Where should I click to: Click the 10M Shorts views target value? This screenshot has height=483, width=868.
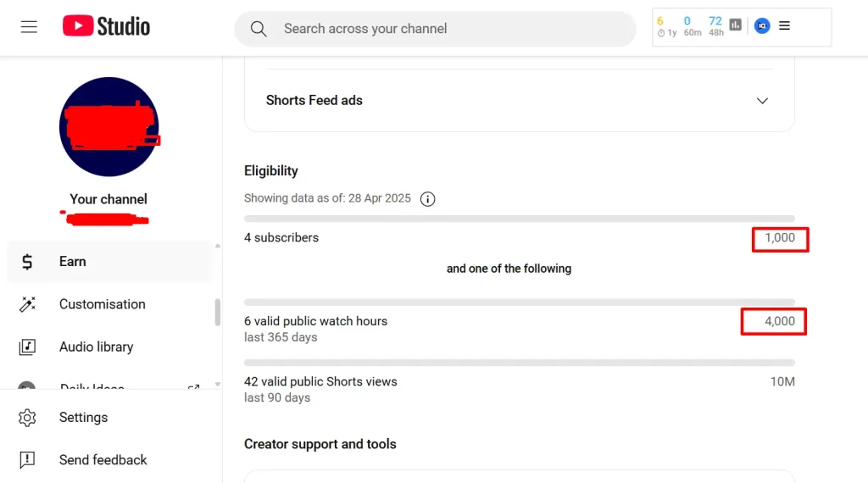[x=782, y=382]
